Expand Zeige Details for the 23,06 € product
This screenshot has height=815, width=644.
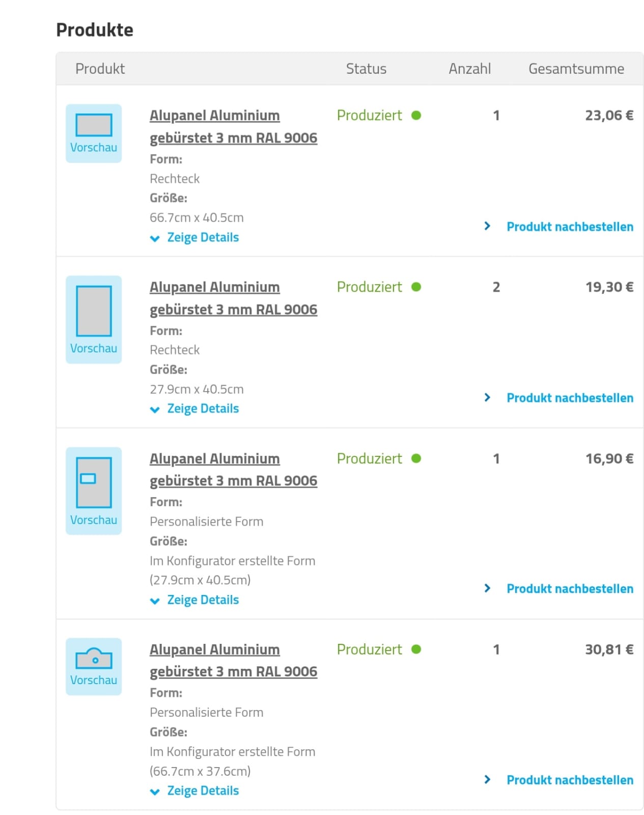(203, 237)
